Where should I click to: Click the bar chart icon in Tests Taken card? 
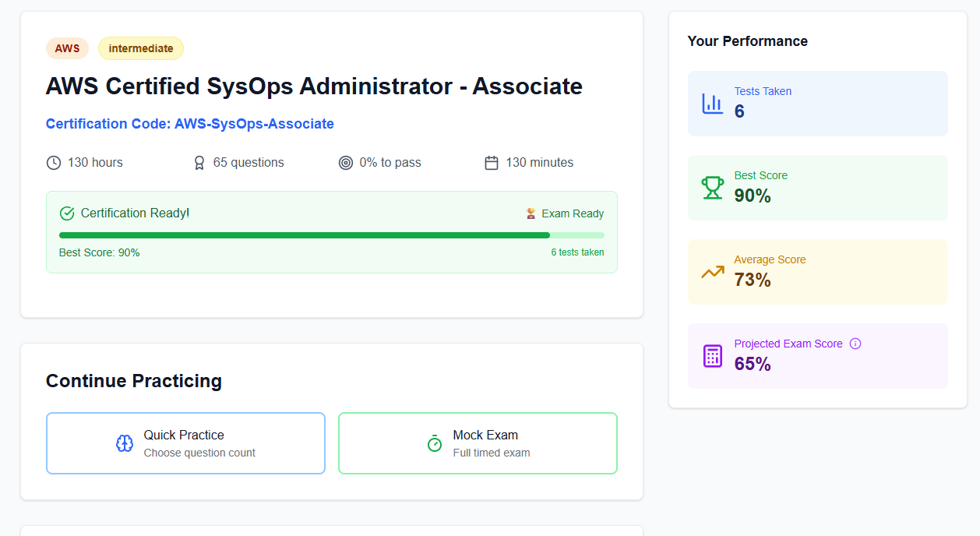(x=713, y=104)
